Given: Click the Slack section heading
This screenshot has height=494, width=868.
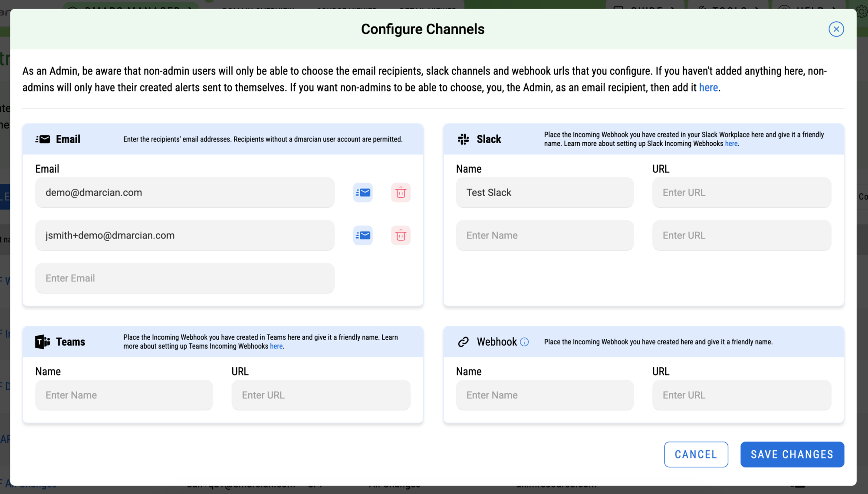Looking at the screenshot, I should coord(489,139).
